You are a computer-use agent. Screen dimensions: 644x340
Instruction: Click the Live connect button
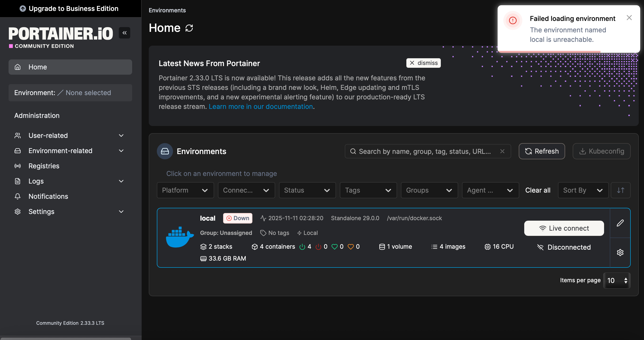point(564,228)
